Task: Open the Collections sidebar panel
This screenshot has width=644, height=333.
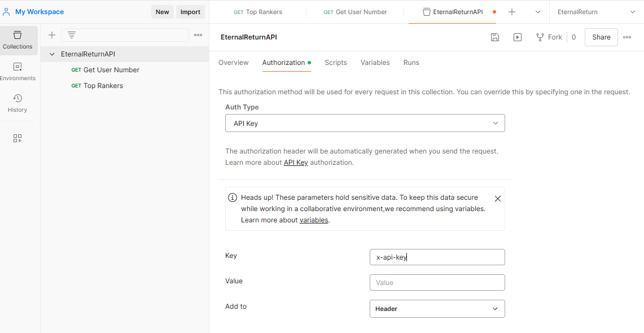Action: coord(17,40)
